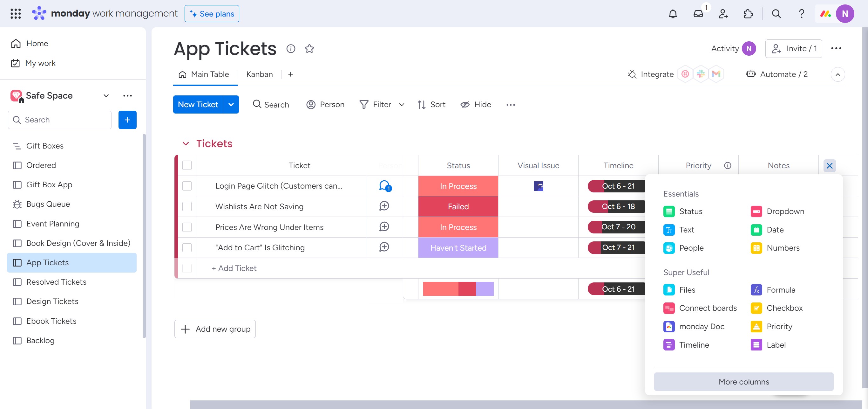Open the notifications bell icon
The width and height of the screenshot is (868, 409).
point(673,14)
